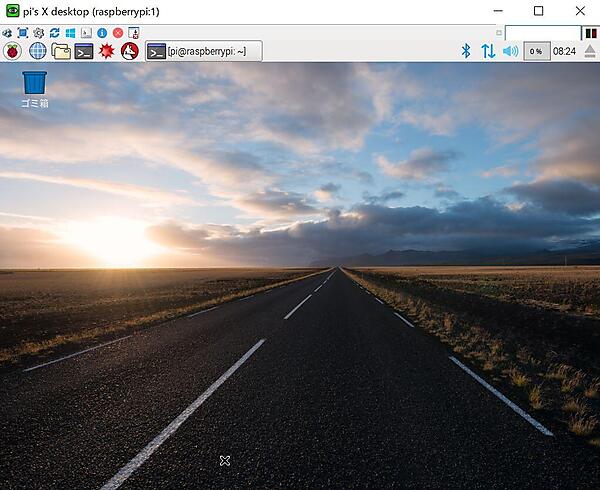Image resolution: width=600 pixels, height=490 pixels.
Task: Launch the web browser globe icon
Action: click(38, 51)
